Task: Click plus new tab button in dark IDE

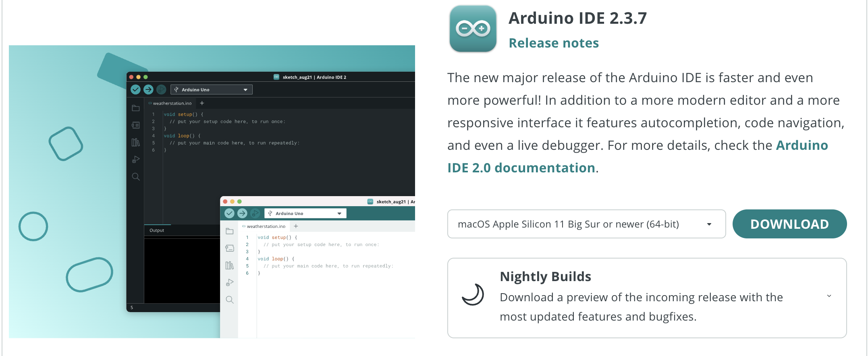Action: click(202, 103)
